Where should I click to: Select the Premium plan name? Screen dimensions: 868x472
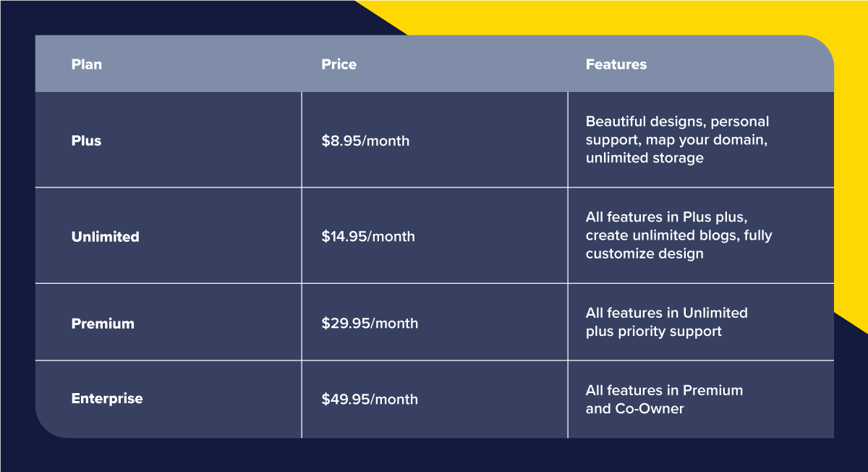coord(103,324)
